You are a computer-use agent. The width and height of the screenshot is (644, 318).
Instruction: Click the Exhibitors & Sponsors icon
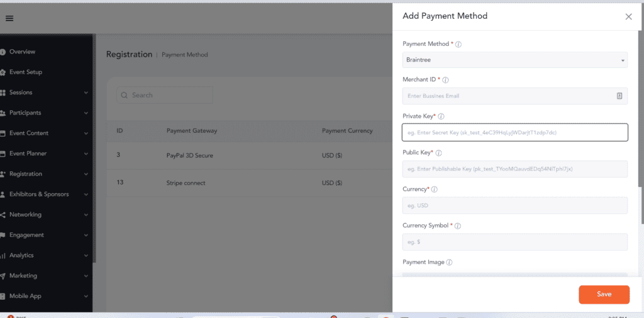click(x=3, y=195)
